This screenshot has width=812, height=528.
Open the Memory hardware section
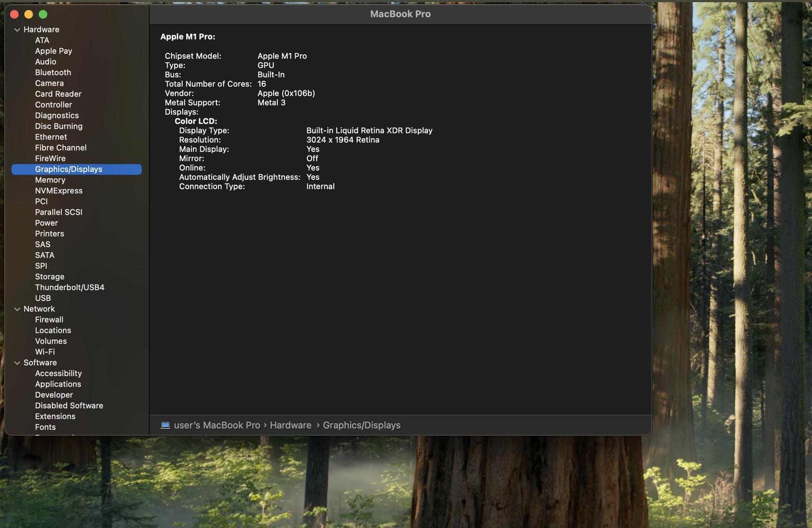pyautogui.click(x=50, y=180)
